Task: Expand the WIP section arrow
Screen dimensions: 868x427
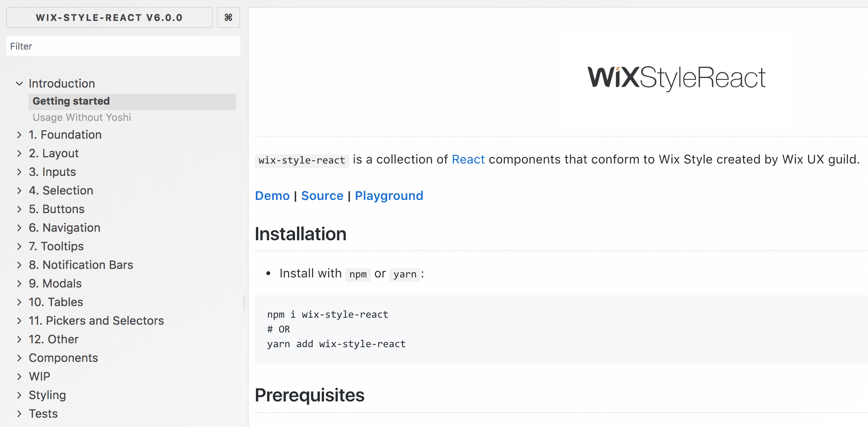Action: (x=19, y=376)
